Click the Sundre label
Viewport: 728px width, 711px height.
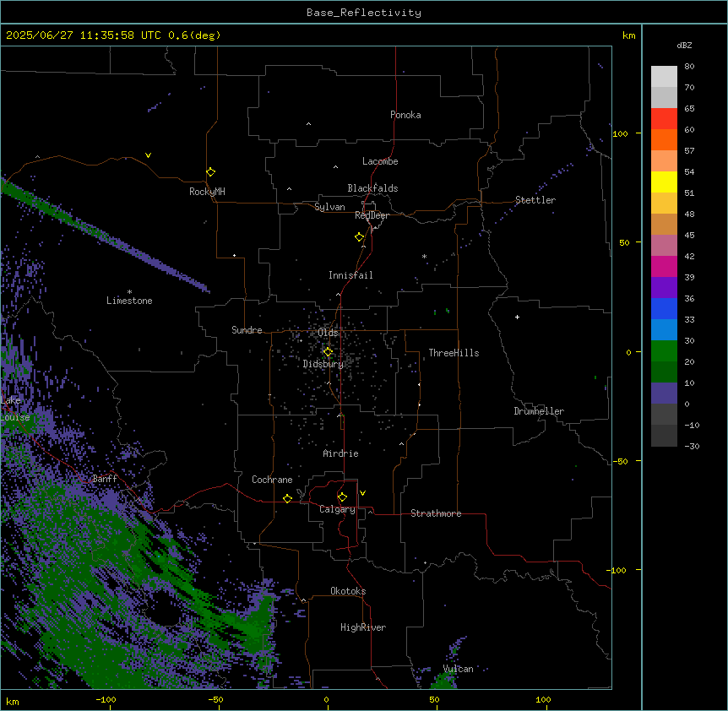tap(247, 330)
